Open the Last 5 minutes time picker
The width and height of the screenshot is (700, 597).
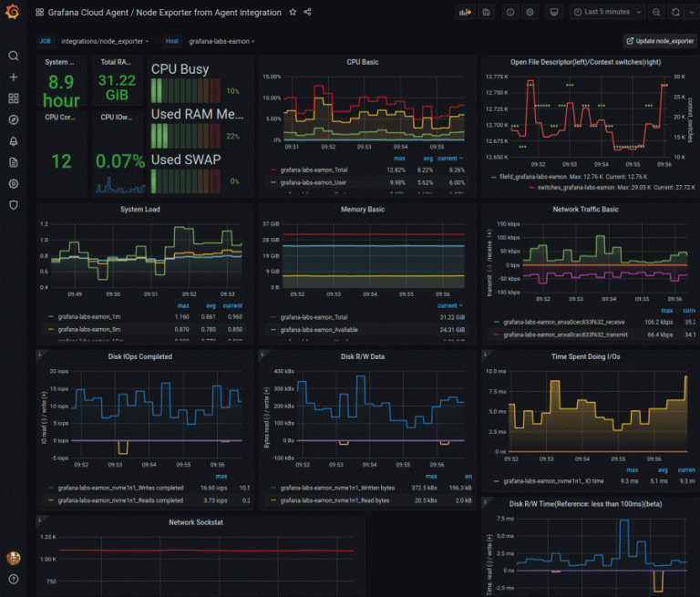[x=608, y=12]
